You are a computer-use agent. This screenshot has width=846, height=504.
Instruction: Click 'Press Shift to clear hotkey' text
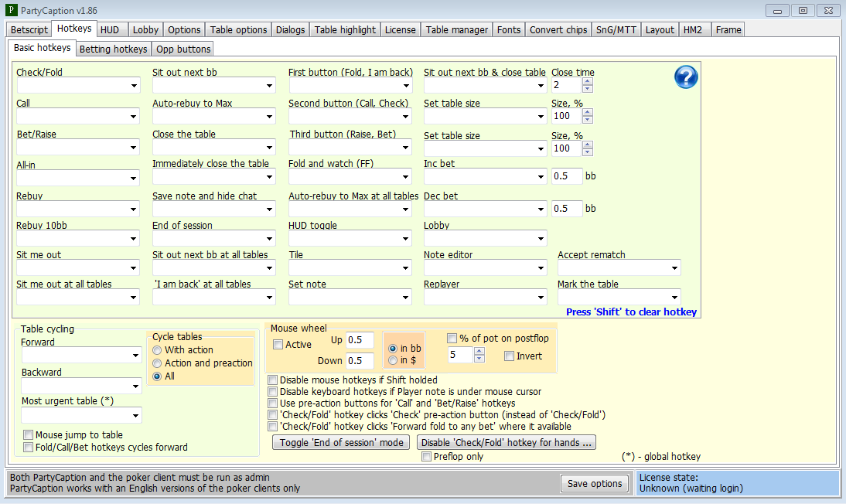point(631,312)
